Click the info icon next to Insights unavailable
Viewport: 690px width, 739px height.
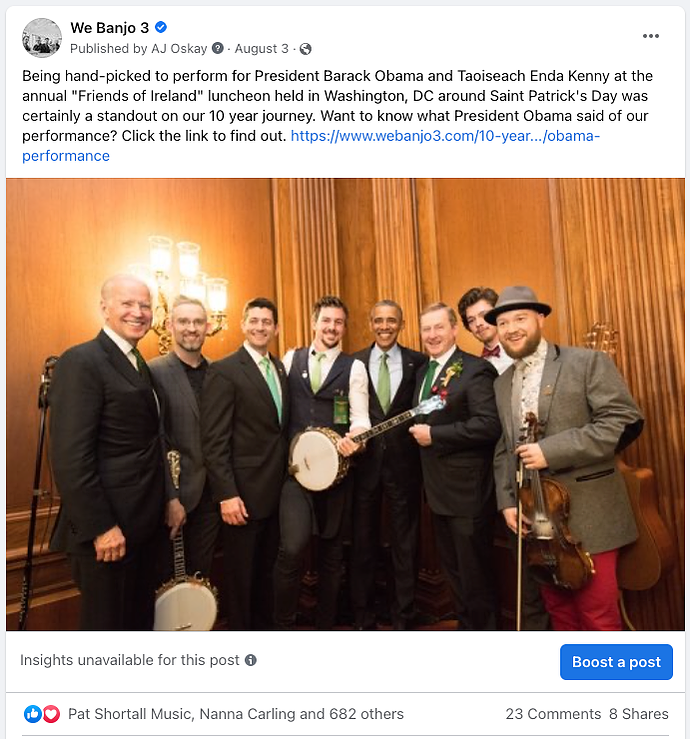click(251, 660)
